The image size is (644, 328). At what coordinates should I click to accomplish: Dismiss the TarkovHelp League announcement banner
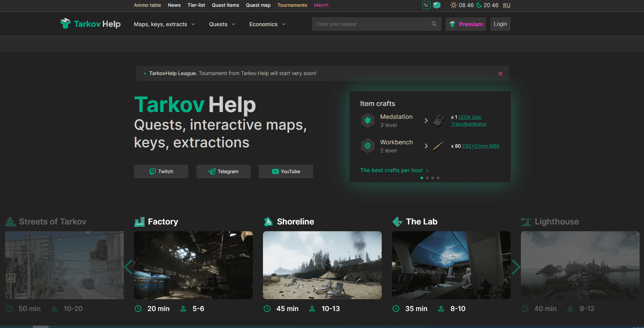[x=500, y=74]
